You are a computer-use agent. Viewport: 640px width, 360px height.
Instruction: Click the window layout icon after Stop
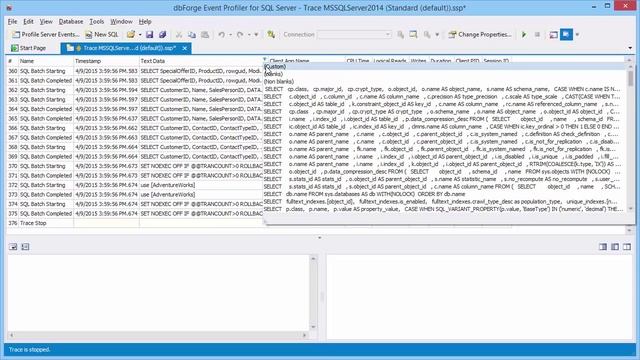pyautogui.click(x=553, y=35)
